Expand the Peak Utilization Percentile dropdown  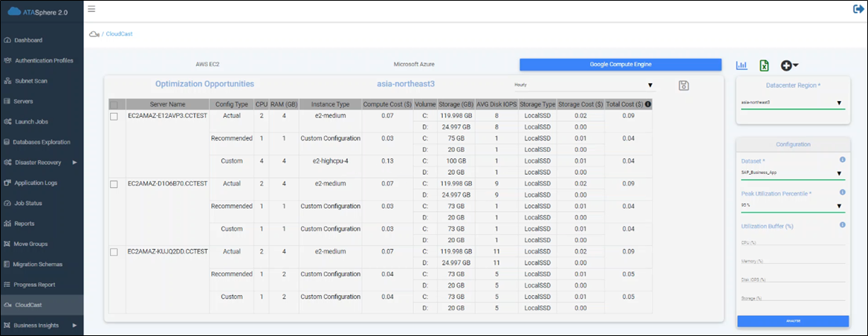[792, 206]
